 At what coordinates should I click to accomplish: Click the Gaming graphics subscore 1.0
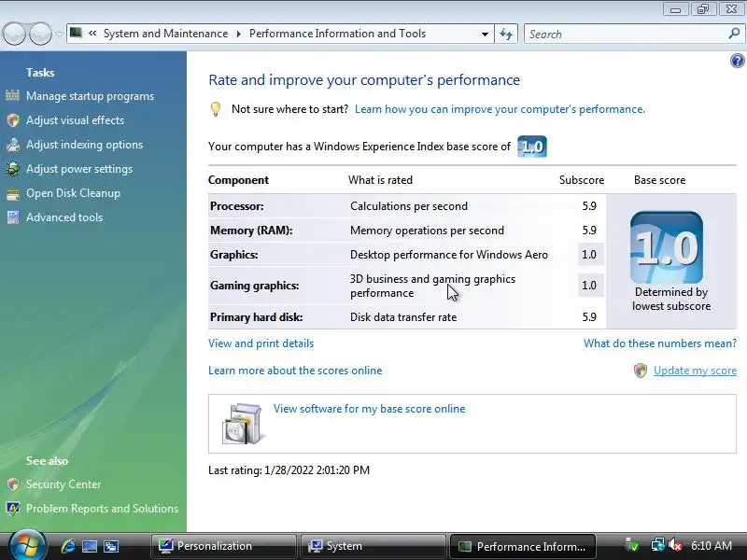pyautogui.click(x=589, y=286)
